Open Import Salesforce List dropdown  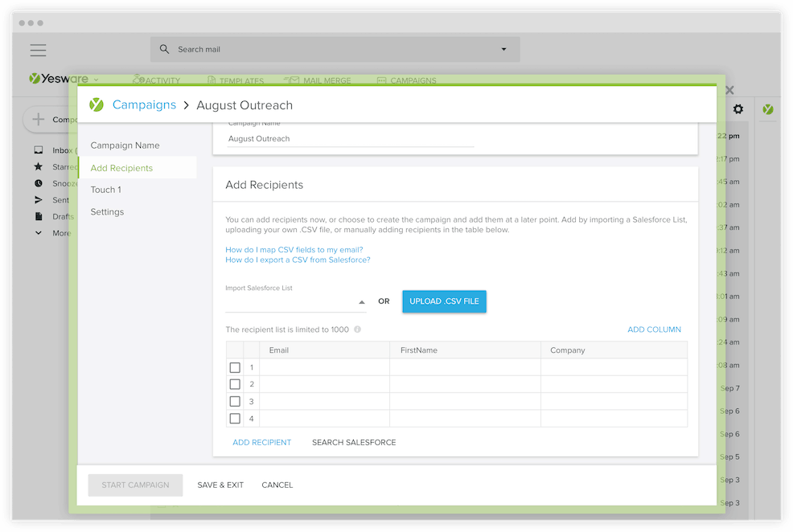(x=295, y=302)
